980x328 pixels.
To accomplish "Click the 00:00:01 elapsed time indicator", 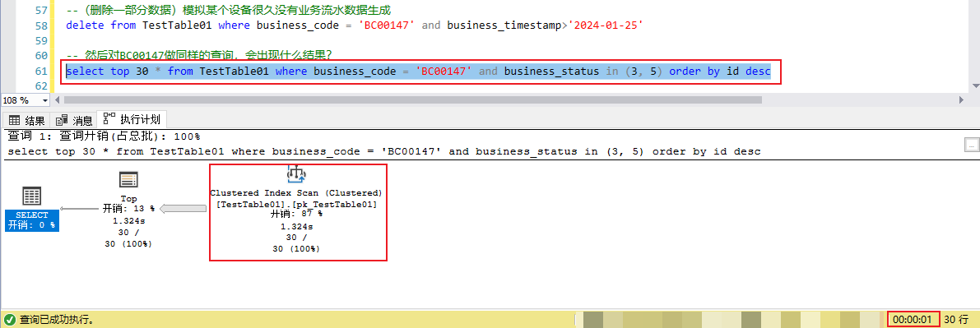I will pos(913,319).
